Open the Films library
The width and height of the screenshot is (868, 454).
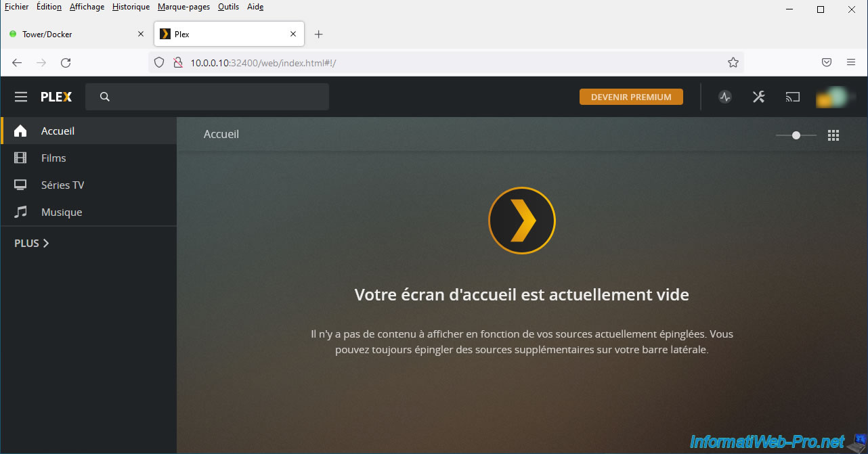click(53, 158)
